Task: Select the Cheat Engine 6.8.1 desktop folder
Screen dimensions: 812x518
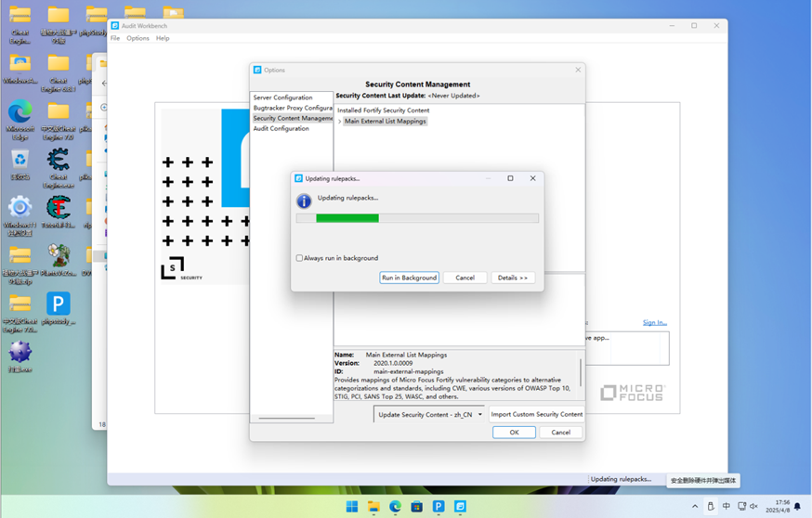Action: point(59,71)
